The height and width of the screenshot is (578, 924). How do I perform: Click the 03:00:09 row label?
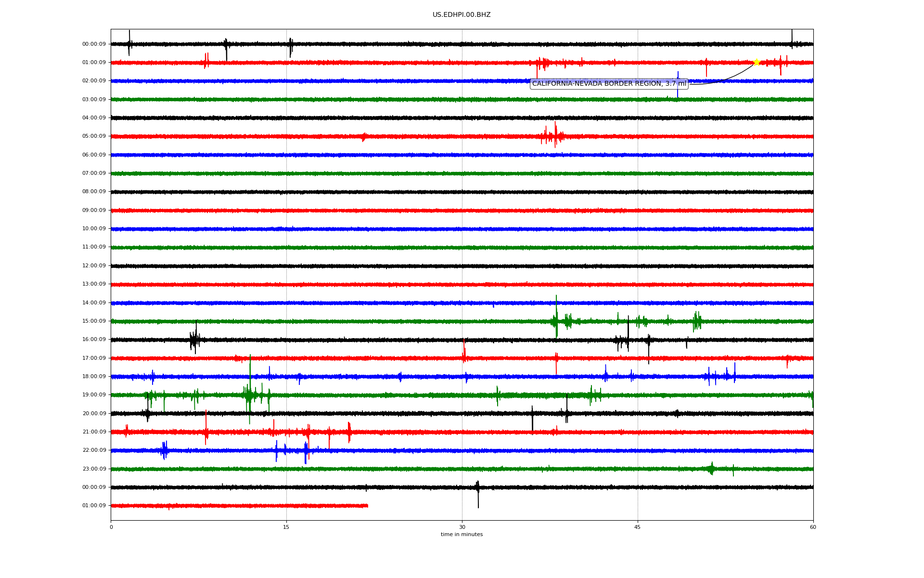pos(94,100)
